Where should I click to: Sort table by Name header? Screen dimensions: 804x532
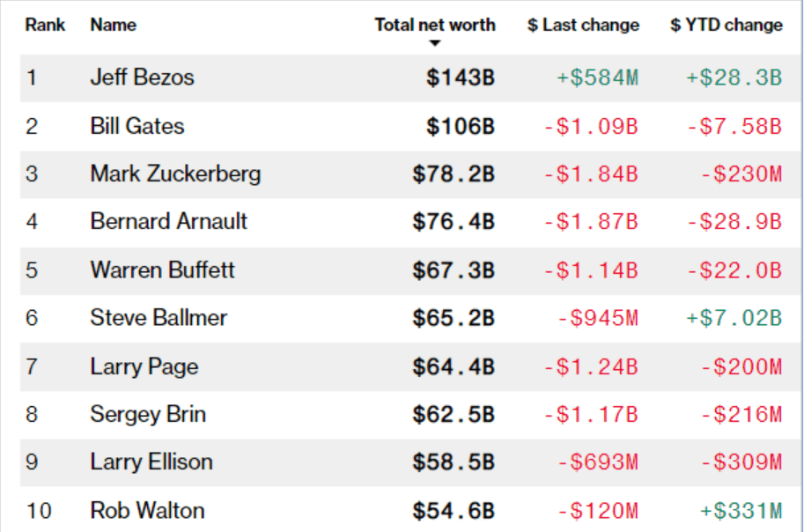click(x=112, y=25)
